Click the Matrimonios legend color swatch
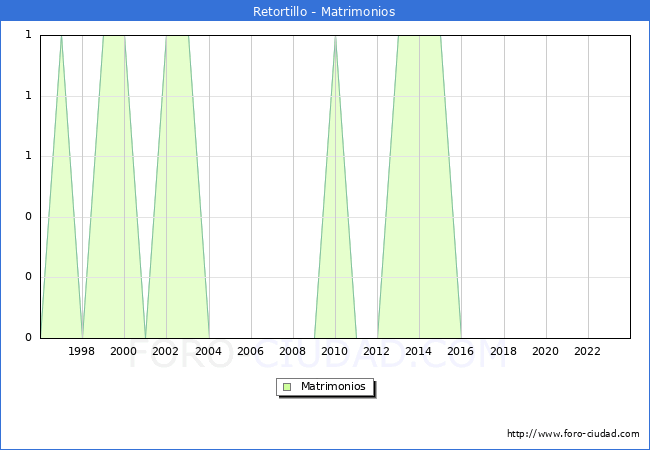Screen dimensions: 650x450 pos(287,387)
